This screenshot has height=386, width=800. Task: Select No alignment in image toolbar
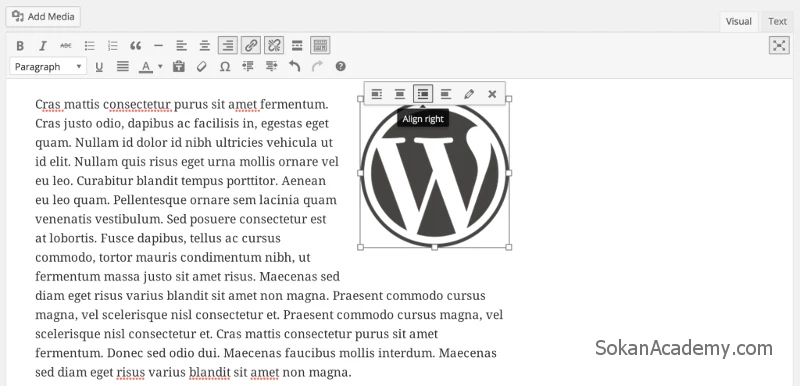446,94
